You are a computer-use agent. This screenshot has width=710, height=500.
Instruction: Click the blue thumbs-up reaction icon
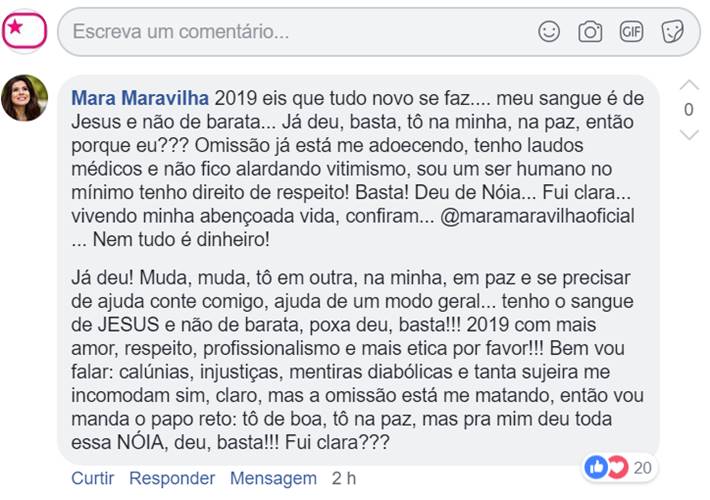coord(596,466)
